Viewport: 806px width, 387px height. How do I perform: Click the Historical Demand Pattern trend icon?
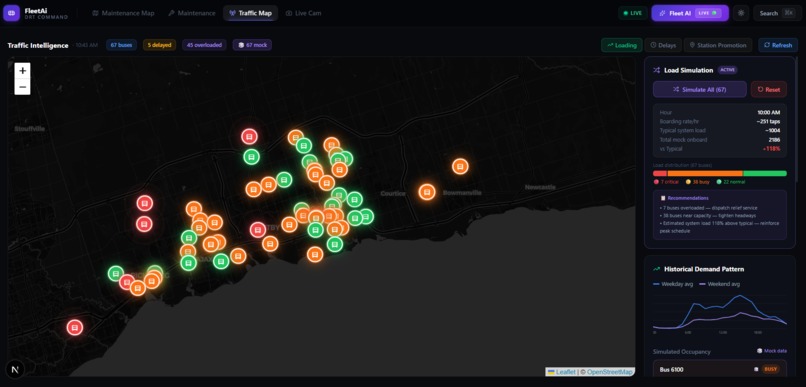656,269
